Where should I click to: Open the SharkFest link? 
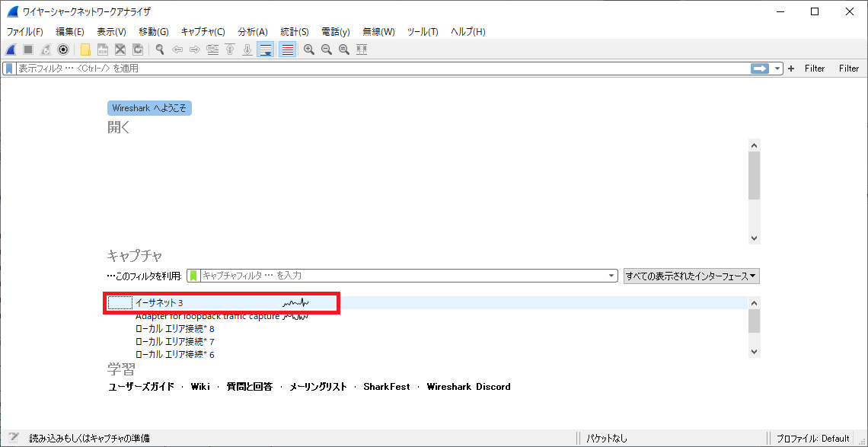pos(387,387)
